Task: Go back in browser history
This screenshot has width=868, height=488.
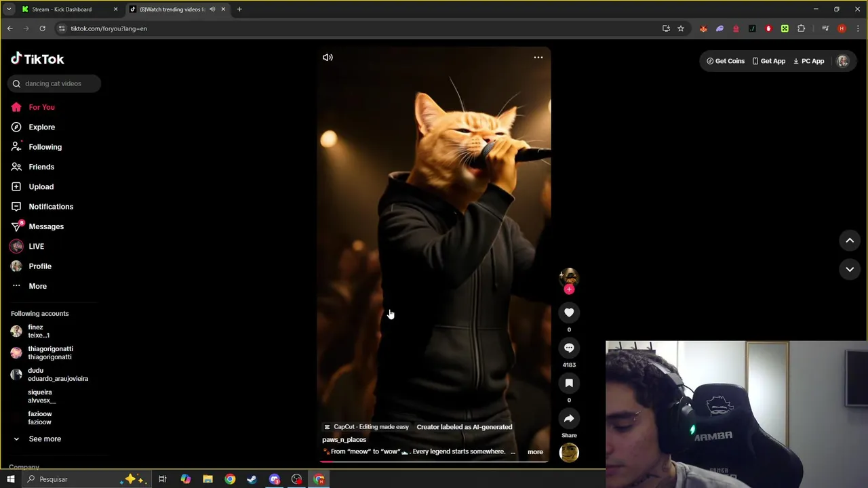Action: [9, 28]
